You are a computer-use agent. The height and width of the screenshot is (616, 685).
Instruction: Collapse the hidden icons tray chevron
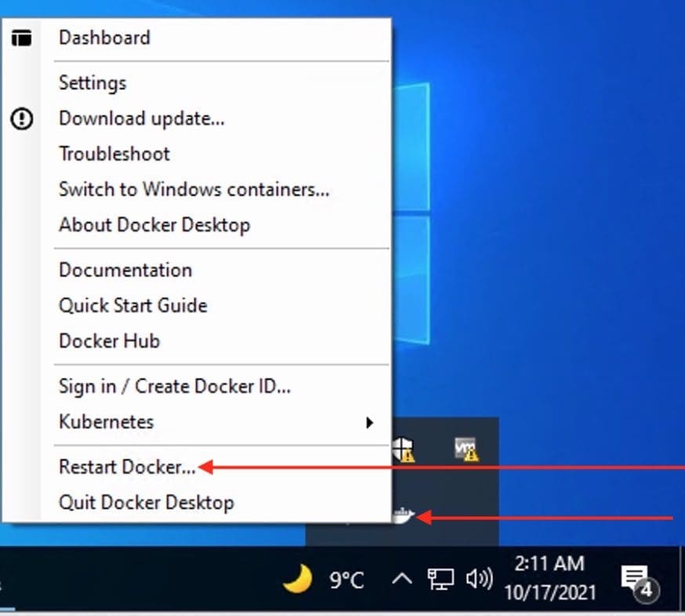[x=401, y=580]
